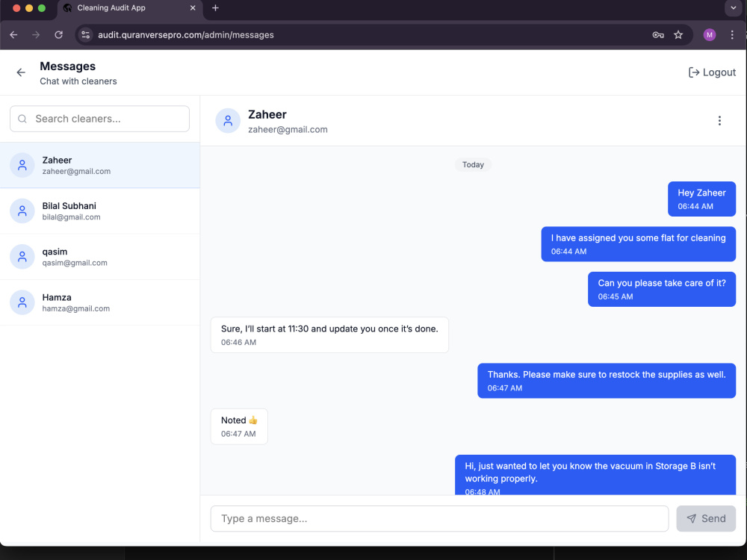747x560 pixels.
Task: Bookmark this page with the star icon
Action: pyautogui.click(x=678, y=35)
